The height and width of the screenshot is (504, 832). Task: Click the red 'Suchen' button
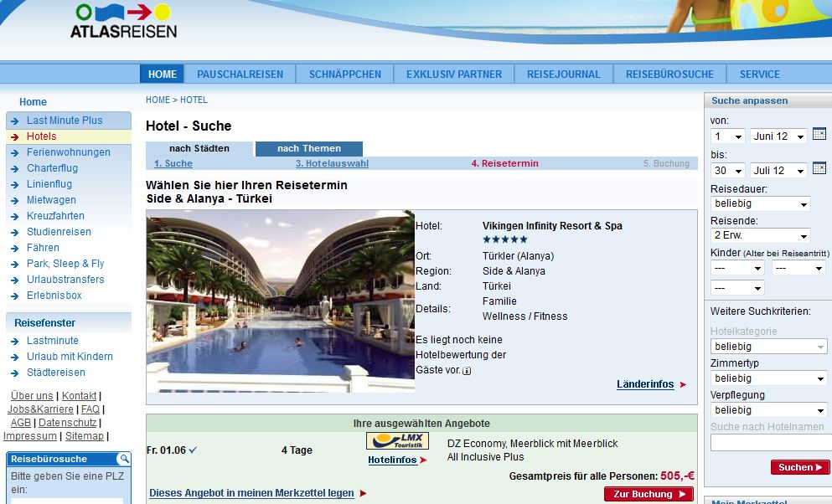click(x=799, y=467)
